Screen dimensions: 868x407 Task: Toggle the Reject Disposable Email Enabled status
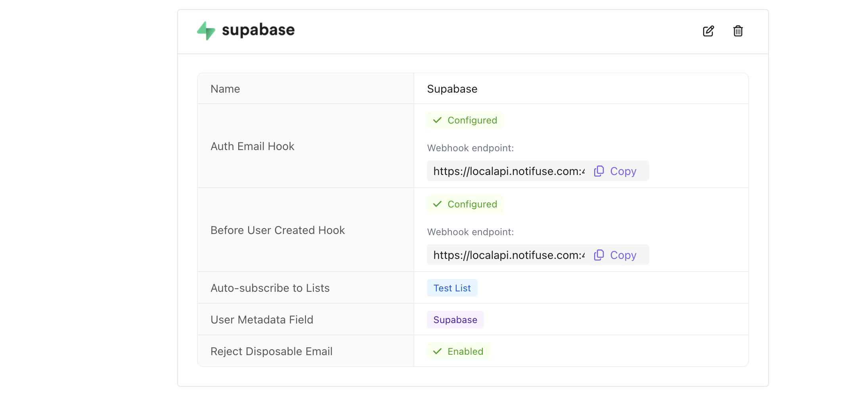(x=458, y=351)
